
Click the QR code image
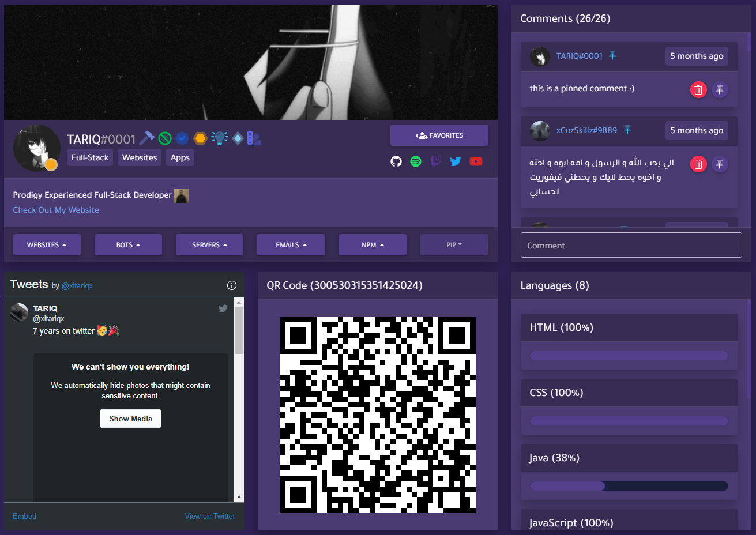(x=378, y=415)
